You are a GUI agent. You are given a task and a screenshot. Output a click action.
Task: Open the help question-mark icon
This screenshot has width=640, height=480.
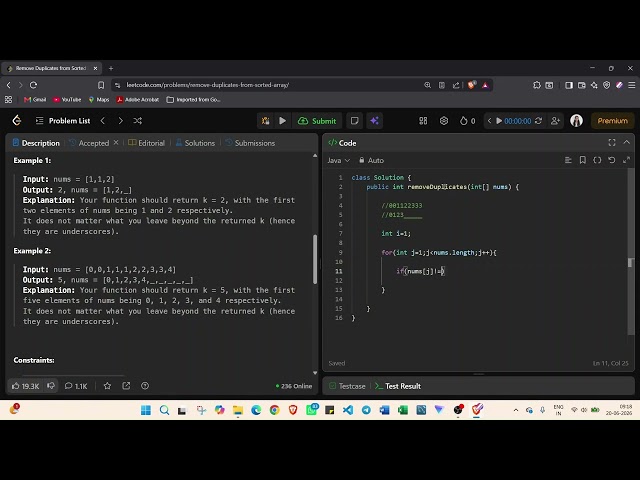click(145, 386)
